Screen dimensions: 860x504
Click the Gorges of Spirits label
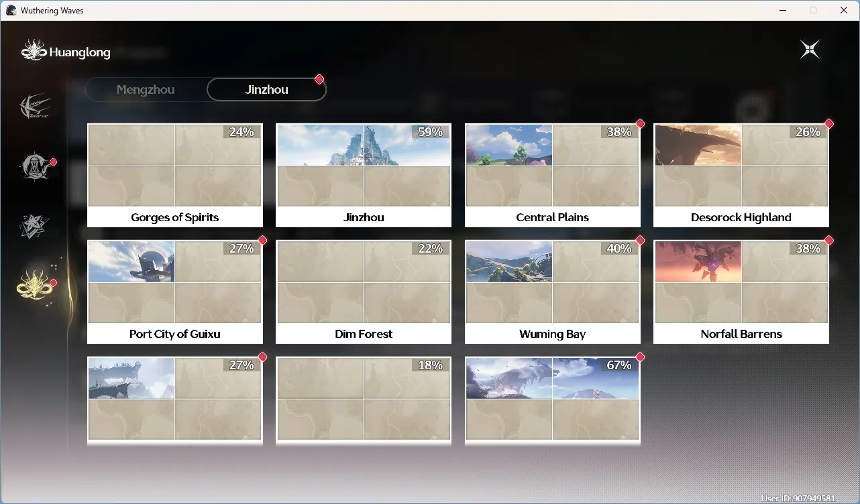pos(175,217)
